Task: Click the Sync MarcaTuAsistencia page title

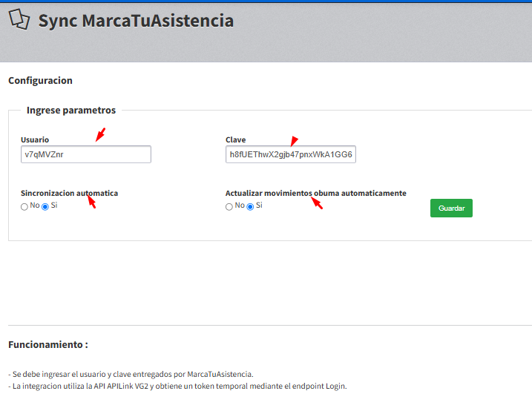Action: [136, 21]
